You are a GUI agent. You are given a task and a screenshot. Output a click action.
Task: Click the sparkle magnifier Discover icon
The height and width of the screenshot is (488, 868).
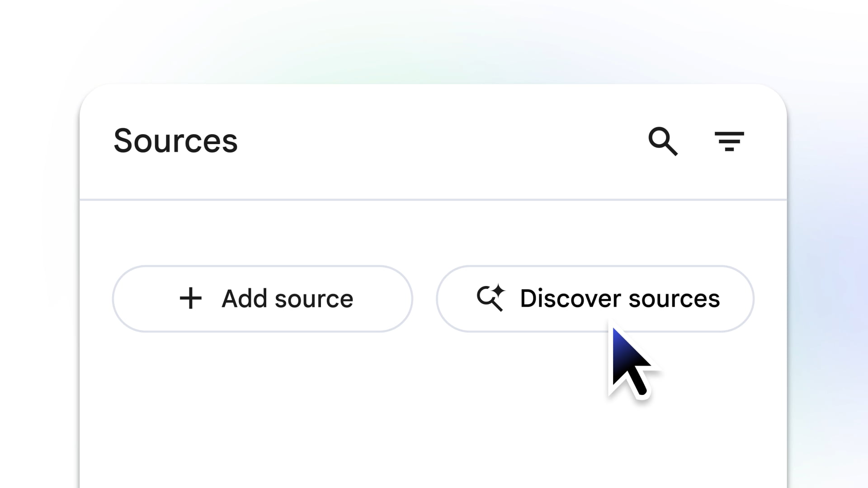[x=491, y=298]
